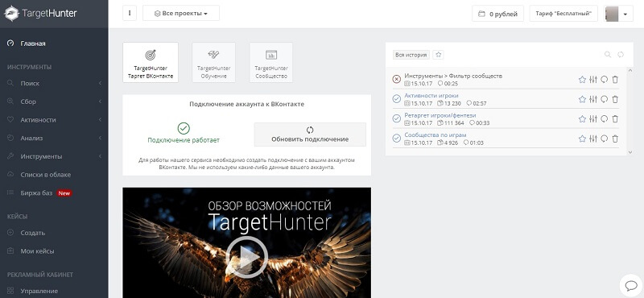Expand the Инструменты sidebar menu item
The width and height of the screenshot is (644, 298).
click(54, 156)
